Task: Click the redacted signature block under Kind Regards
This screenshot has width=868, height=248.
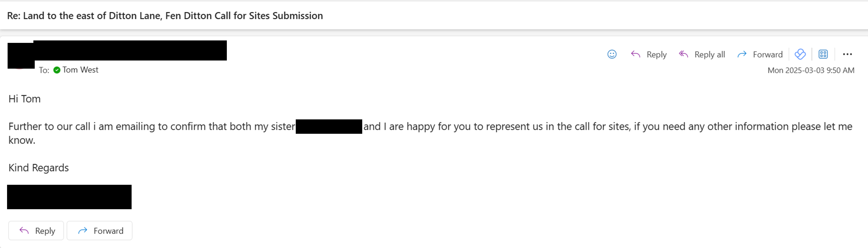Action: coord(69,197)
